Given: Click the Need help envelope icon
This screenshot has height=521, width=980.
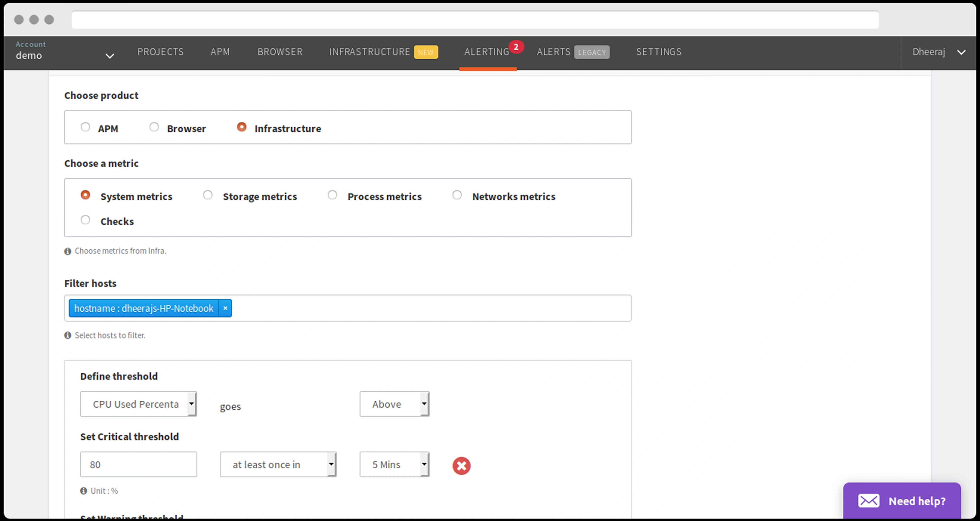Looking at the screenshot, I should pyautogui.click(x=868, y=501).
